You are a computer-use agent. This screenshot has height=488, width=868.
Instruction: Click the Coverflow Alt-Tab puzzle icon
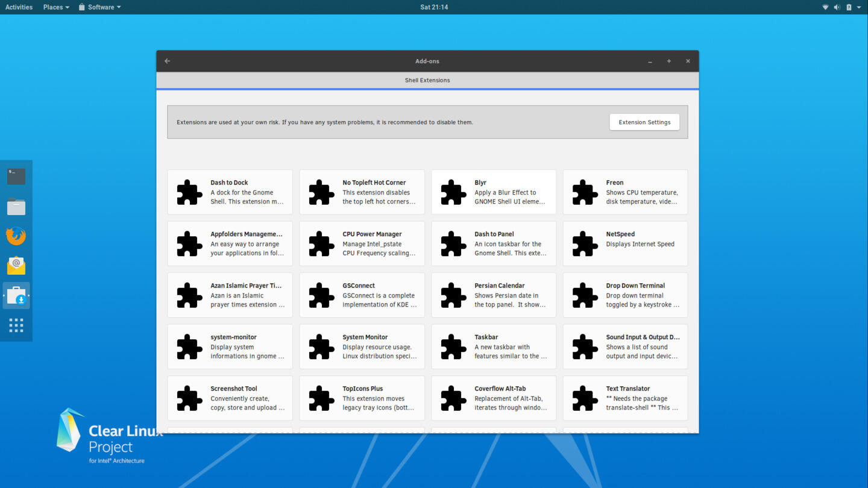pos(453,398)
